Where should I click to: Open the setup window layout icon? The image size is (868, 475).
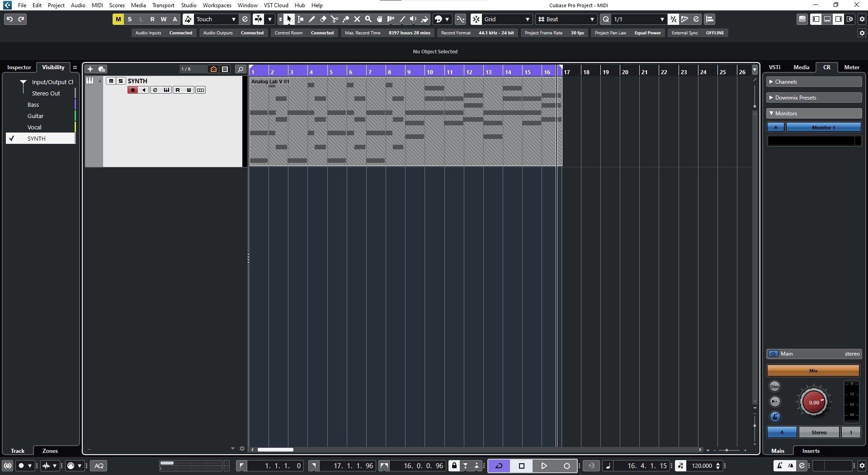850,19
